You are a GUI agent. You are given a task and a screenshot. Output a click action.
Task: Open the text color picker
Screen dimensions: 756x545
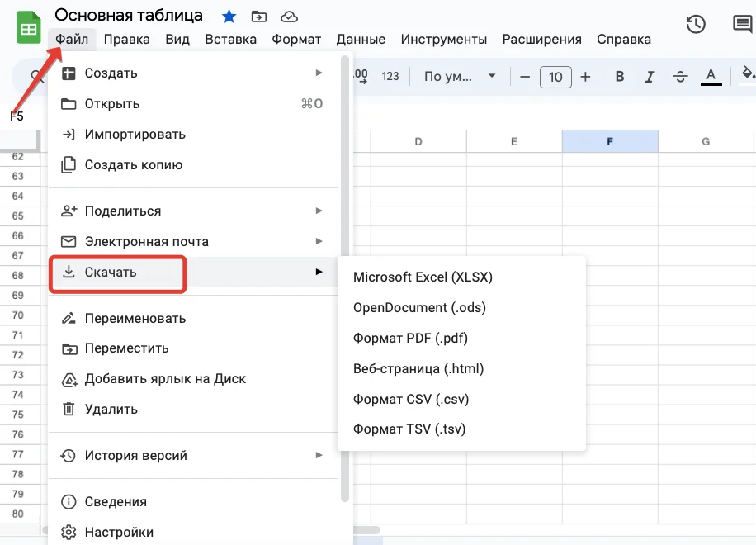[711, 77]
